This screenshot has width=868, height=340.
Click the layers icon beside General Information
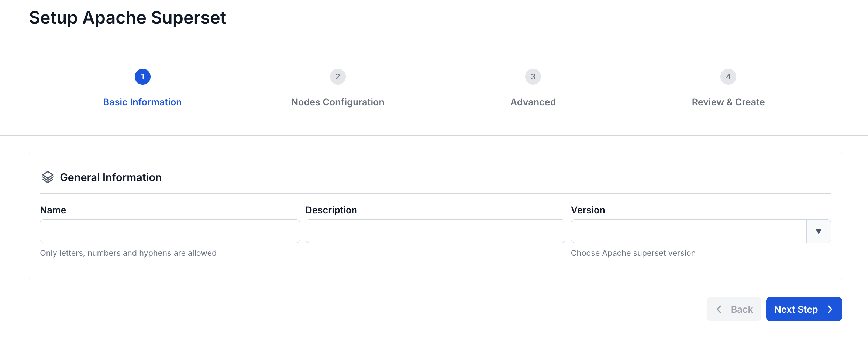click(x=48, y=177)
